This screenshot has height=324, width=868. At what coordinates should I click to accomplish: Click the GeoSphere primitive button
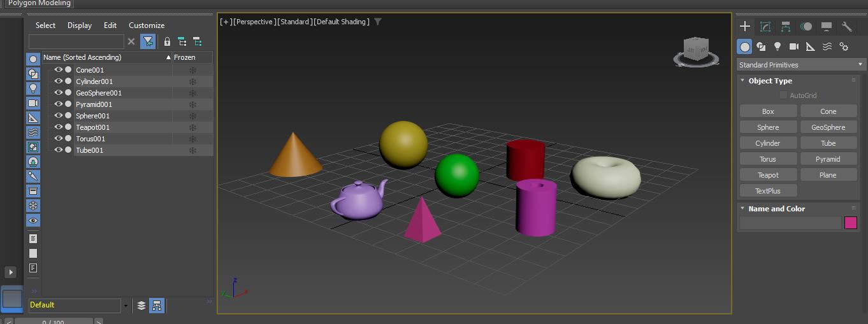pyautogui.click(x=828, y=127)
